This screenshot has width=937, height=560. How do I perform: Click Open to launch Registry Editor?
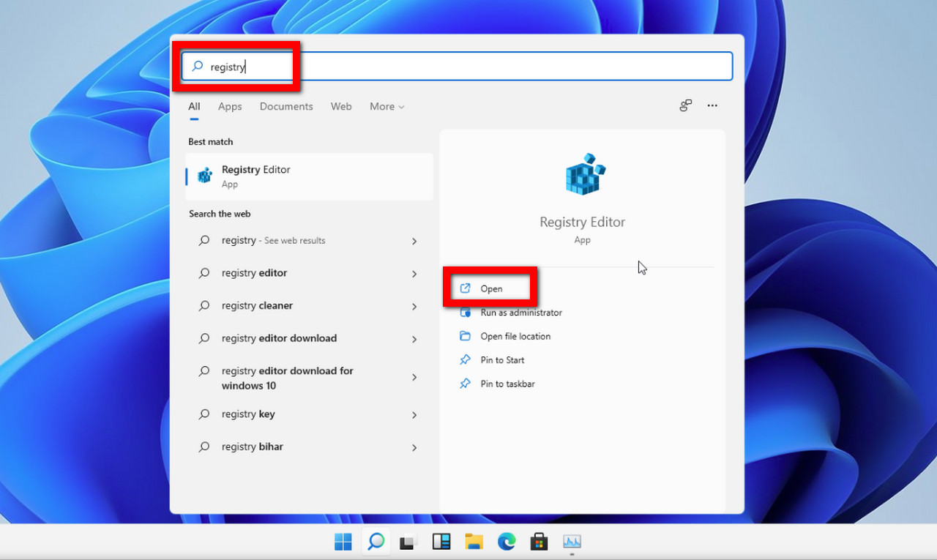point(491,288)
